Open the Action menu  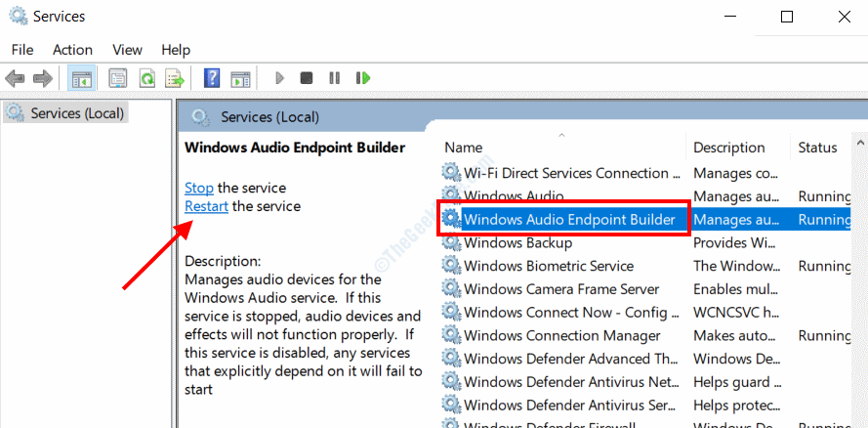[x=72, y=50]
